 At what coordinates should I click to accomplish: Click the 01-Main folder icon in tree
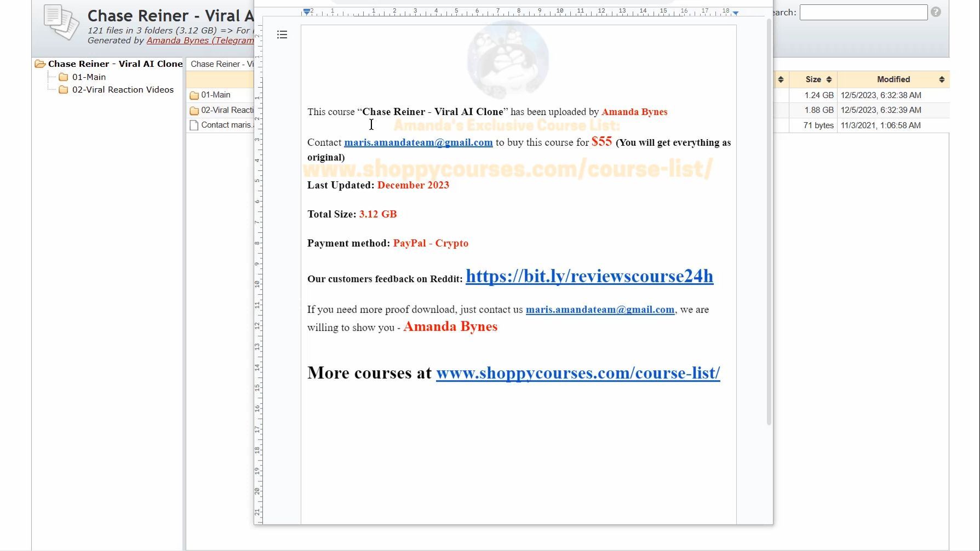point(64,77)
